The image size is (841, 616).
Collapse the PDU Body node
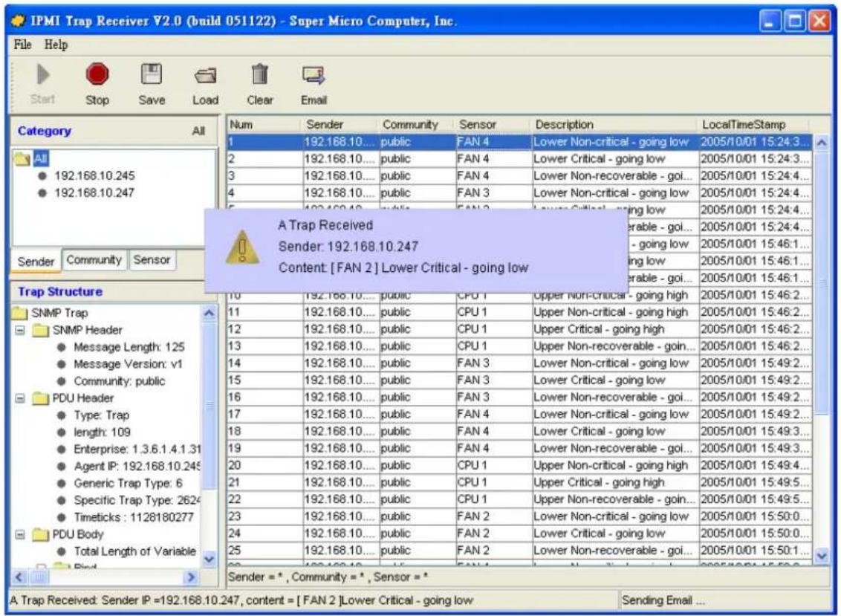[20, 534]
